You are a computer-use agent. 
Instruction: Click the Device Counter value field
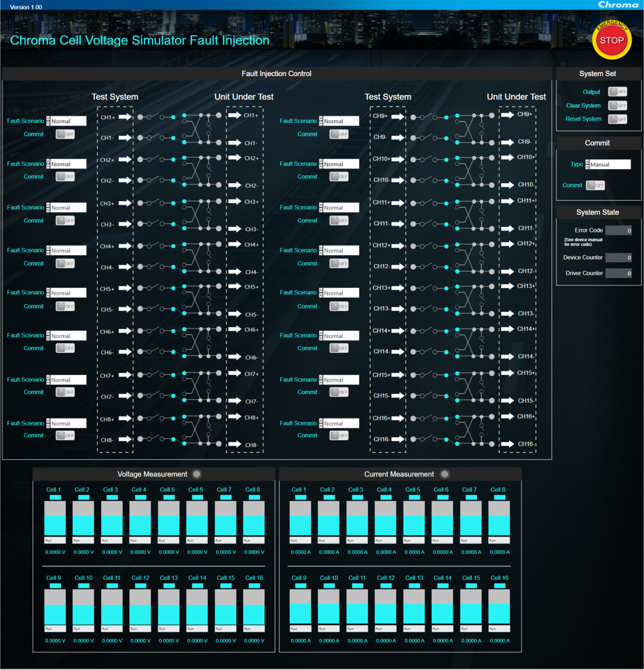(619, 257)
